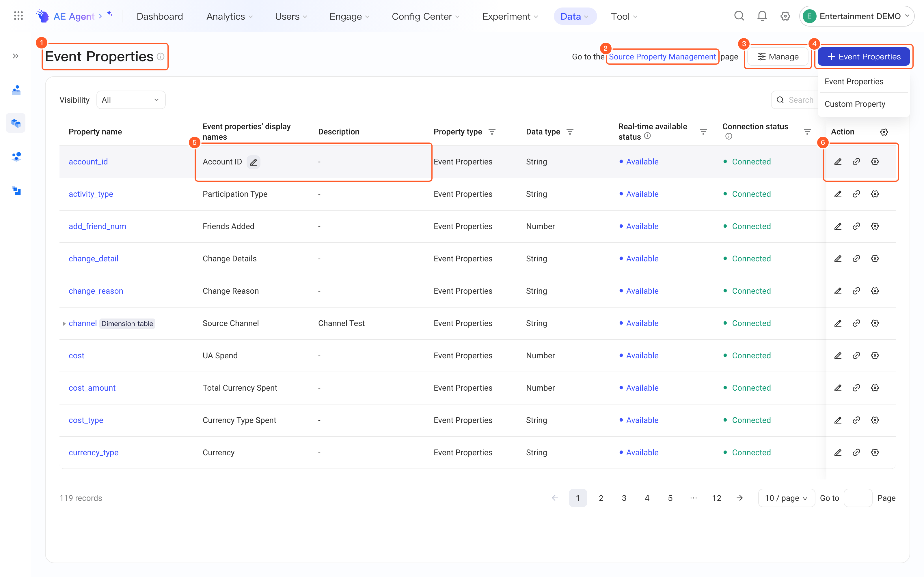
Task: Click the link icon for activity_type row
Action: pyautogui.click(x=856, y=194)
